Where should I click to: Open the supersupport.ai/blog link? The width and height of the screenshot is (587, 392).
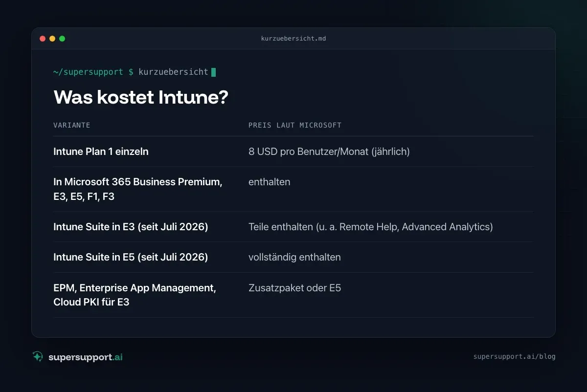515,356
